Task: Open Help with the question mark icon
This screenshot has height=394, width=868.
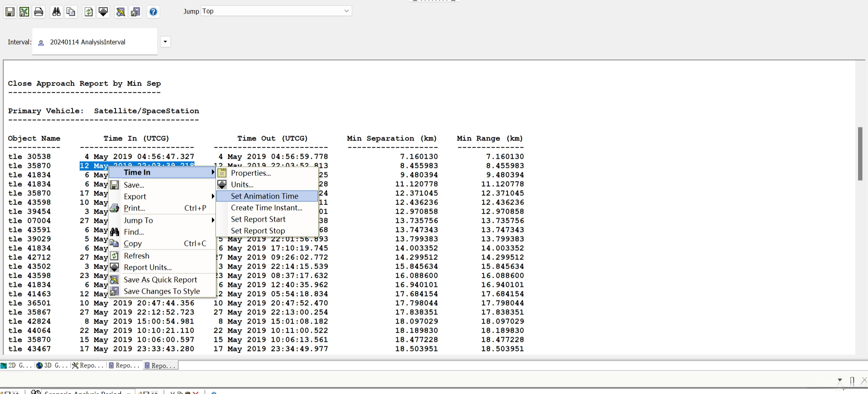Action: (x=153, y=12)
